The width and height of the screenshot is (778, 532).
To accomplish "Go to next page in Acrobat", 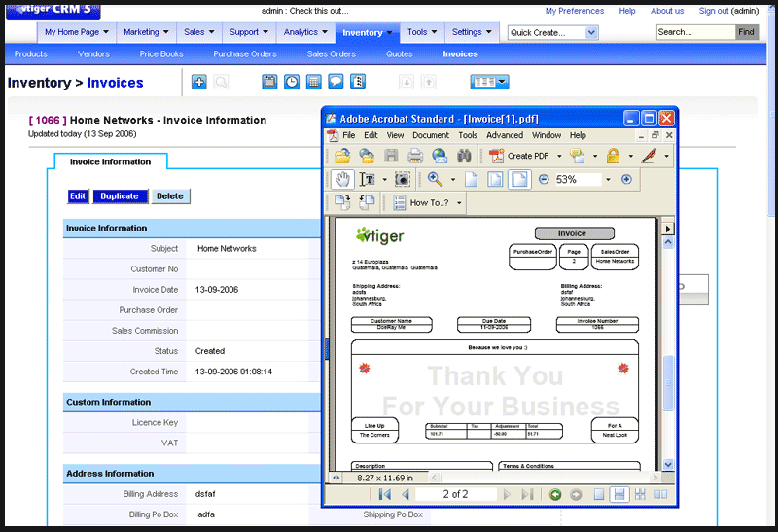I will coord(507,494).
